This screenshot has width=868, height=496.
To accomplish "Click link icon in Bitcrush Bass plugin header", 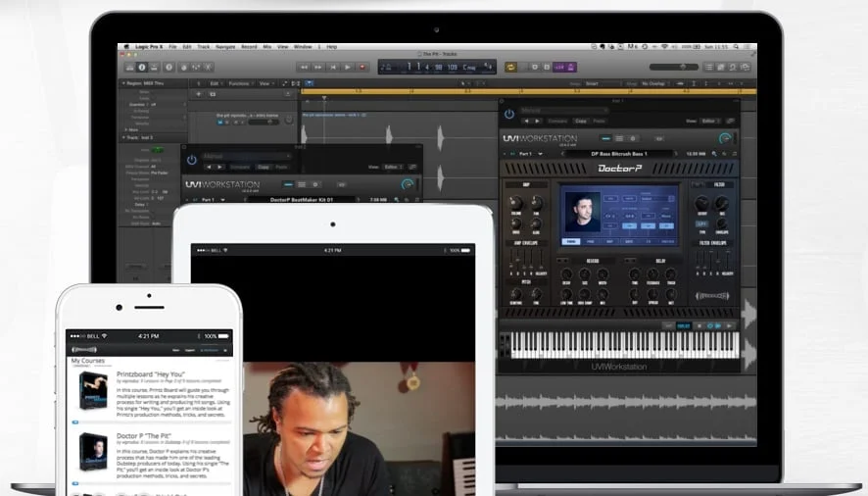I will [730, 121].
